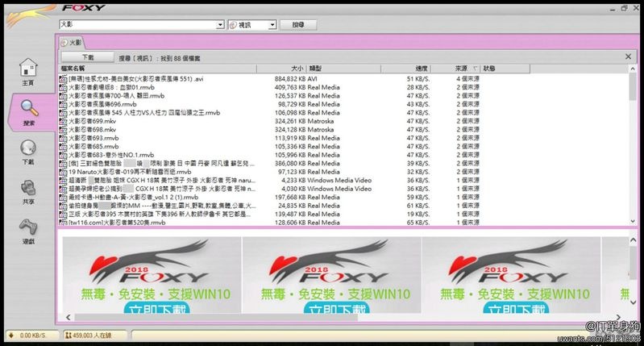Sort results by 大小 size column
This screenshot has width=644, height=346.
click(x=297, y=69)
